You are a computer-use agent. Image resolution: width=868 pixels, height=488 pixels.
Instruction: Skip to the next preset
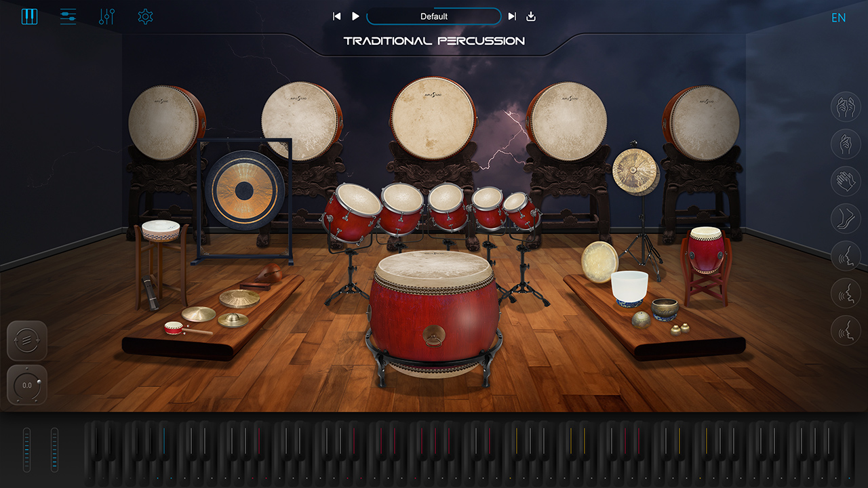tap(512, 17)
